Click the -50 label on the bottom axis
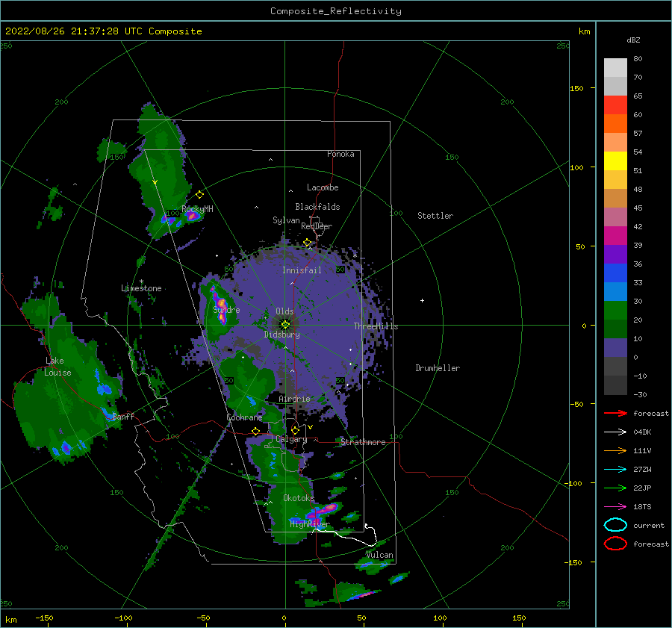 pyautogui.click(x=203, y=618)
